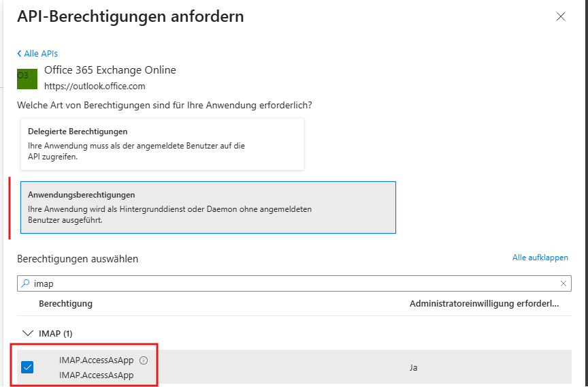Uncheck the IMAP.AccessAsApp checkbox
Screen dimensions: 588x387
(x=27, y=367)
